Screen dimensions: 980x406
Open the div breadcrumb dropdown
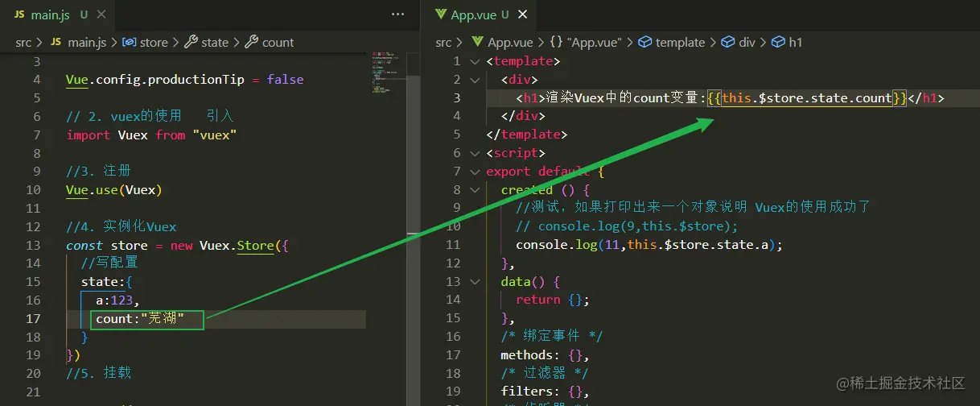point(747,42)
